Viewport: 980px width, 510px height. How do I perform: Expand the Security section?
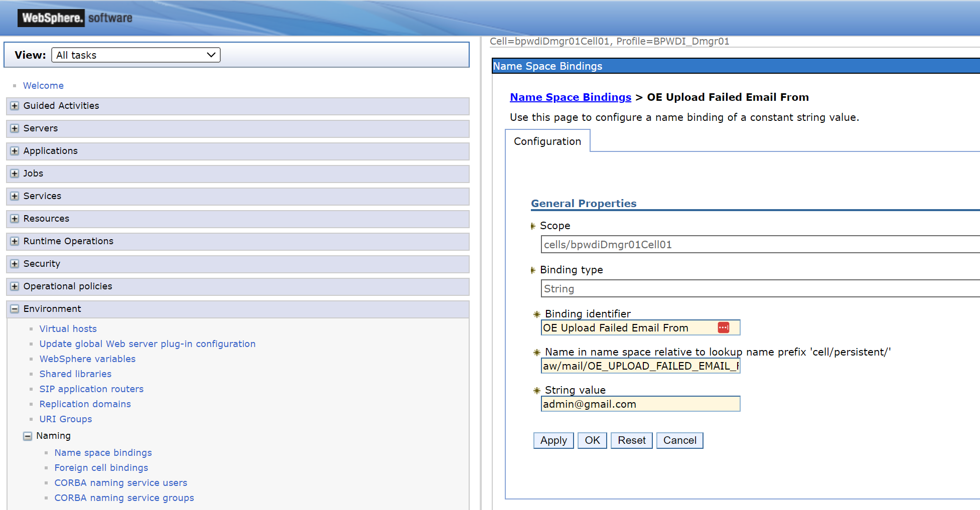click(14, 264)
